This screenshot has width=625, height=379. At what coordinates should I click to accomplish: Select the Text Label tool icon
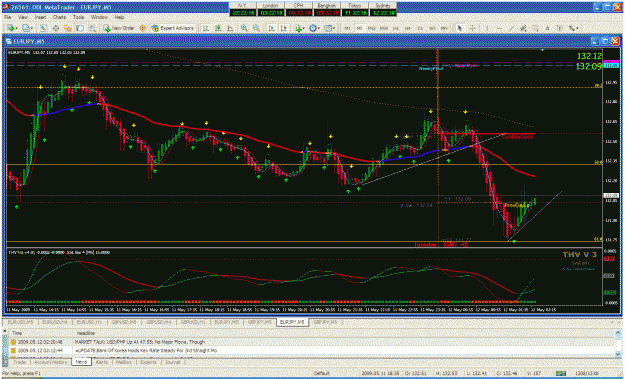coord(559,28)
